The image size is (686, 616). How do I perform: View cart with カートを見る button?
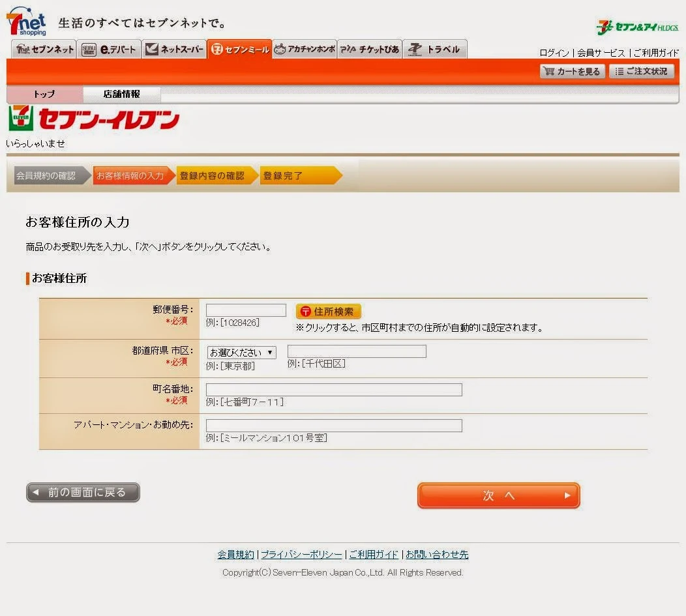tap(573, 72)
